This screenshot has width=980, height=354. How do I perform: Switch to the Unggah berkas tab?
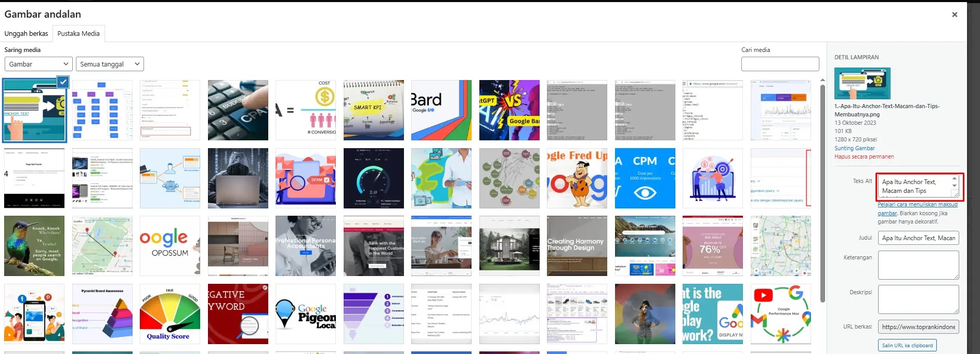pyautogui.click(x=26, y=33)
